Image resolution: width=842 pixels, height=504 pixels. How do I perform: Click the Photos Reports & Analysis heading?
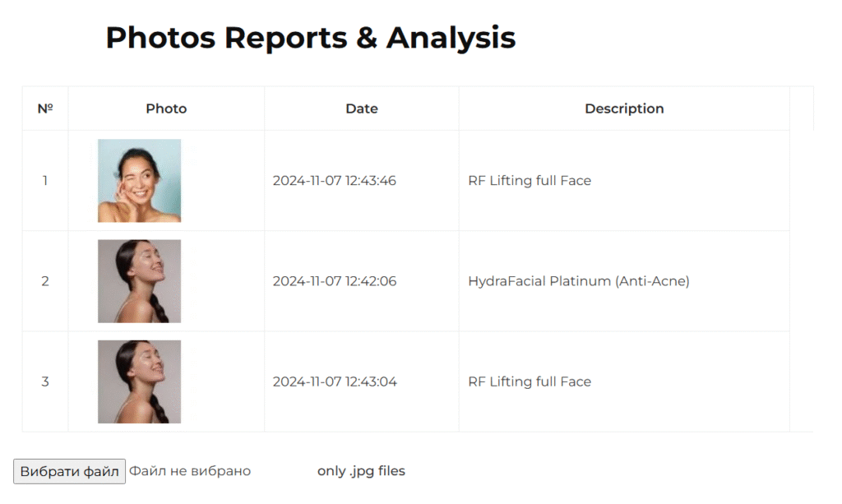[x=311, y=38]
